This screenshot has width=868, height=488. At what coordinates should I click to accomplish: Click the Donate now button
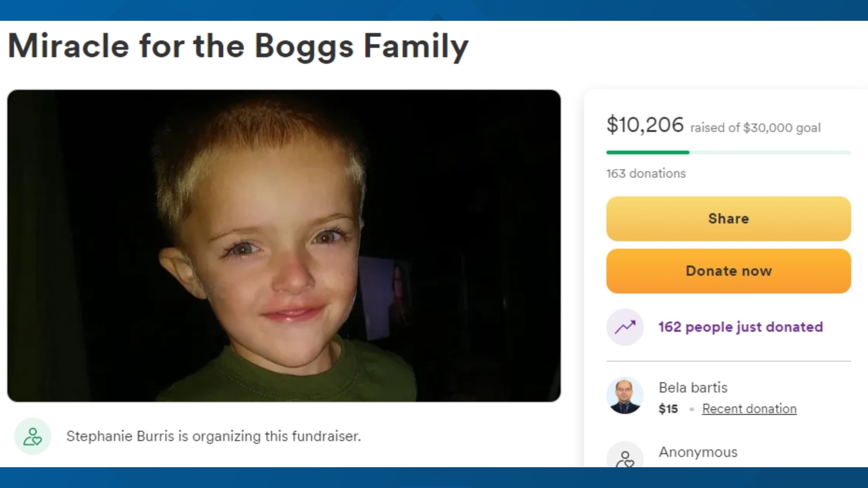coord(728,271)
